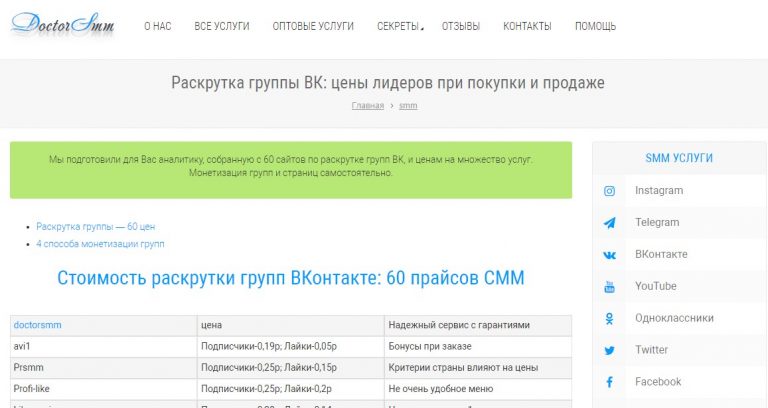Screen dimensions: 768x408
Task: Click the Prsmm table cell
Action: click(x=103, y=367)
